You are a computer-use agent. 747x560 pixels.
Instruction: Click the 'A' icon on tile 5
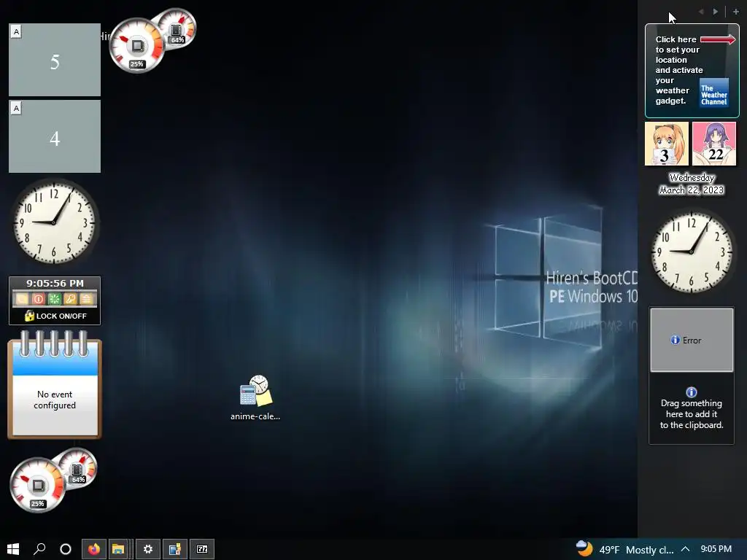coord(16,32)
